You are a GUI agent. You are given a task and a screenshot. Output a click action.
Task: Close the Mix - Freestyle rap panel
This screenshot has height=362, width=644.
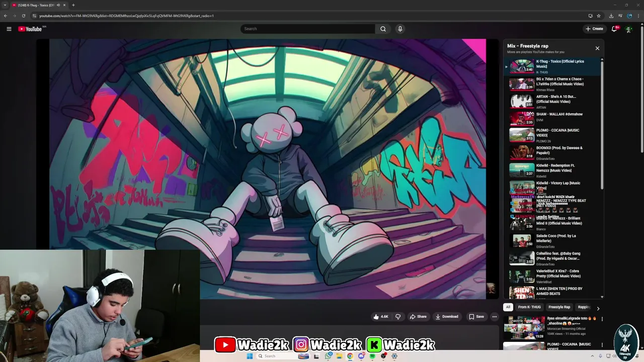(597, 48)
